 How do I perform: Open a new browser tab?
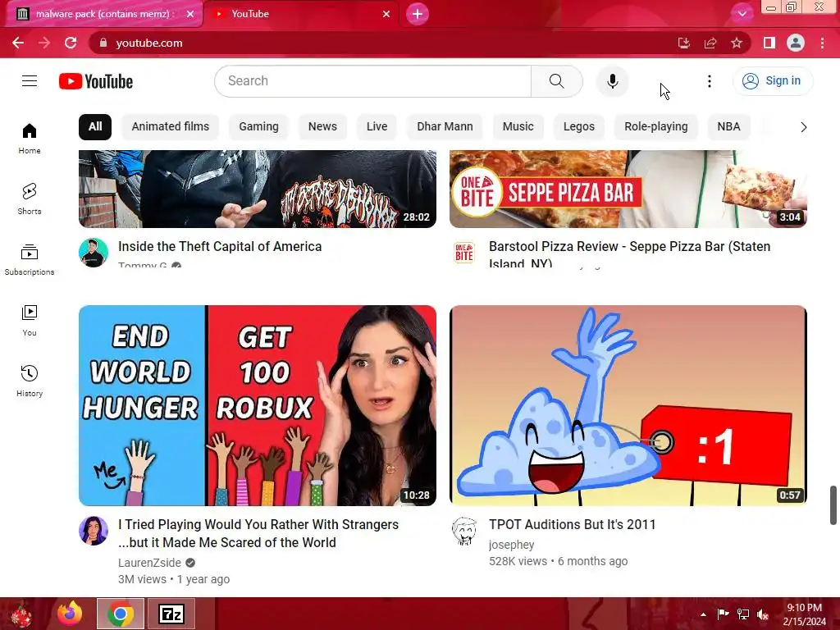(x=418, y=14)
